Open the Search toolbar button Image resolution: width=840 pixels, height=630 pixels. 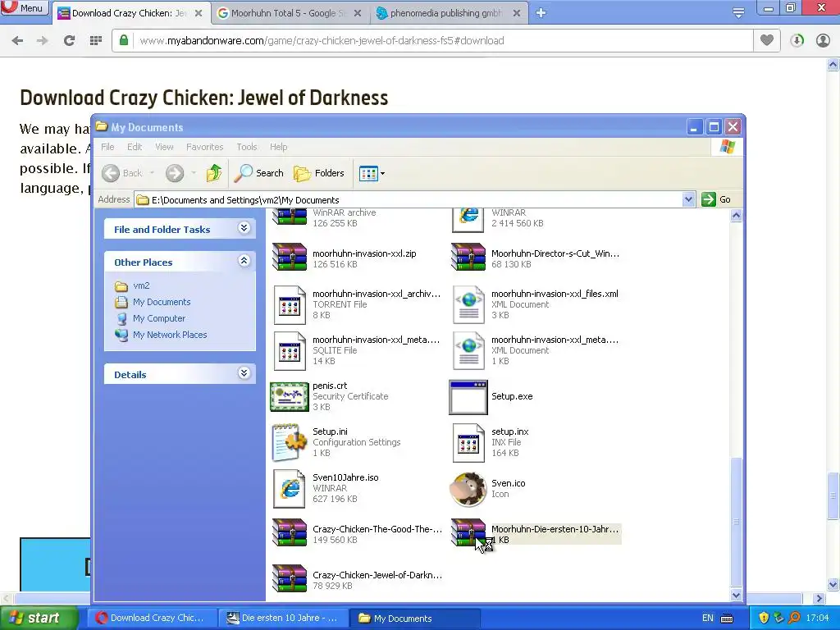point(258,173)
